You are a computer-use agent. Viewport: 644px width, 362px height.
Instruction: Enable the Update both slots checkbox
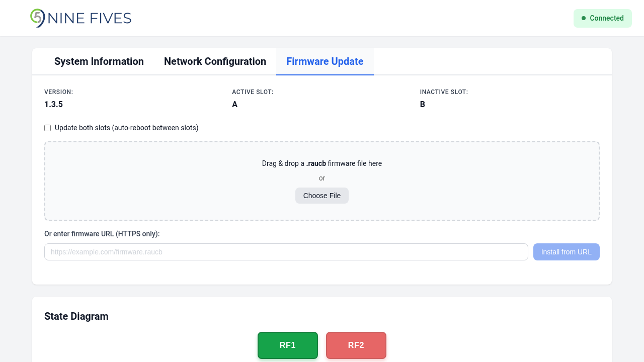tap(48, 128)
